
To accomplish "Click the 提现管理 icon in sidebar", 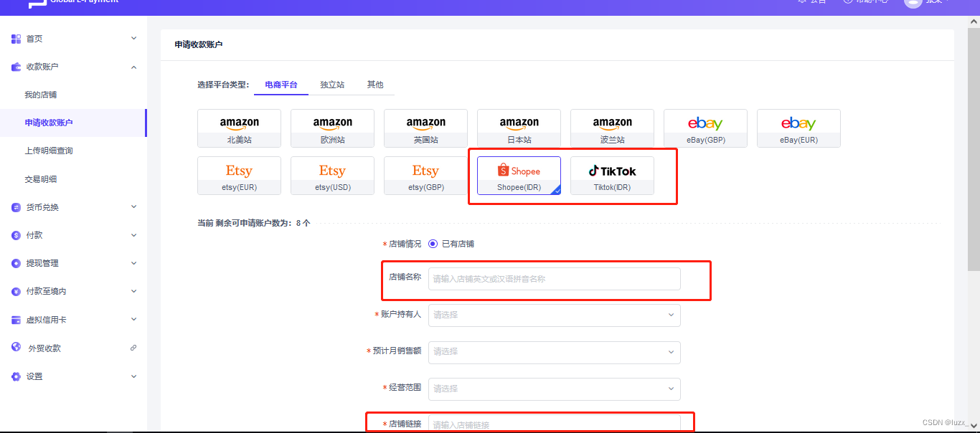I will tap(16, 263).
